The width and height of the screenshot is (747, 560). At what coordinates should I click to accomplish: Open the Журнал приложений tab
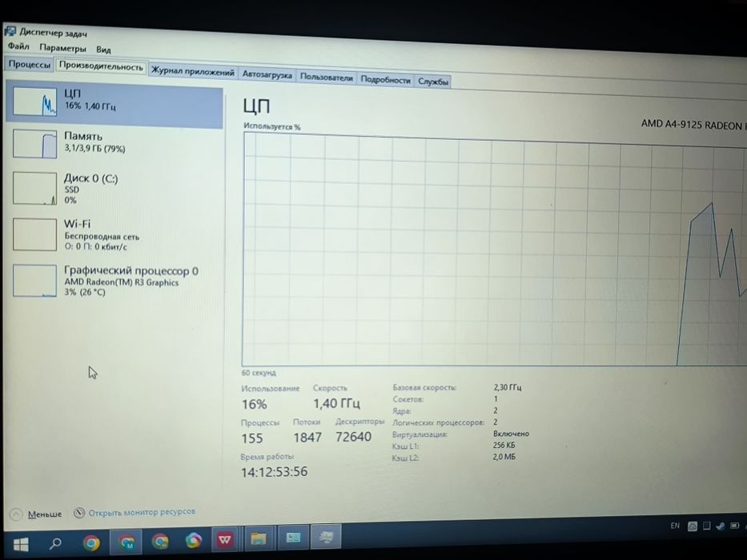192,72
